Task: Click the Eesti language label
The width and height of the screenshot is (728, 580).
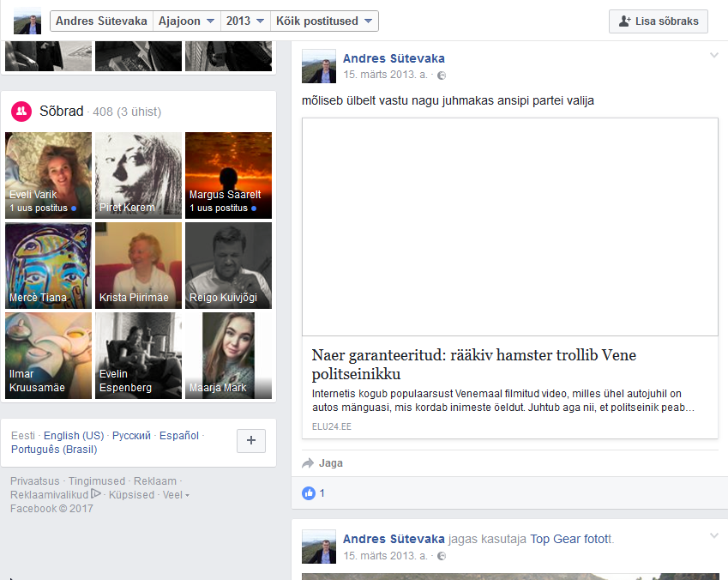Action: tap(23, 436)
